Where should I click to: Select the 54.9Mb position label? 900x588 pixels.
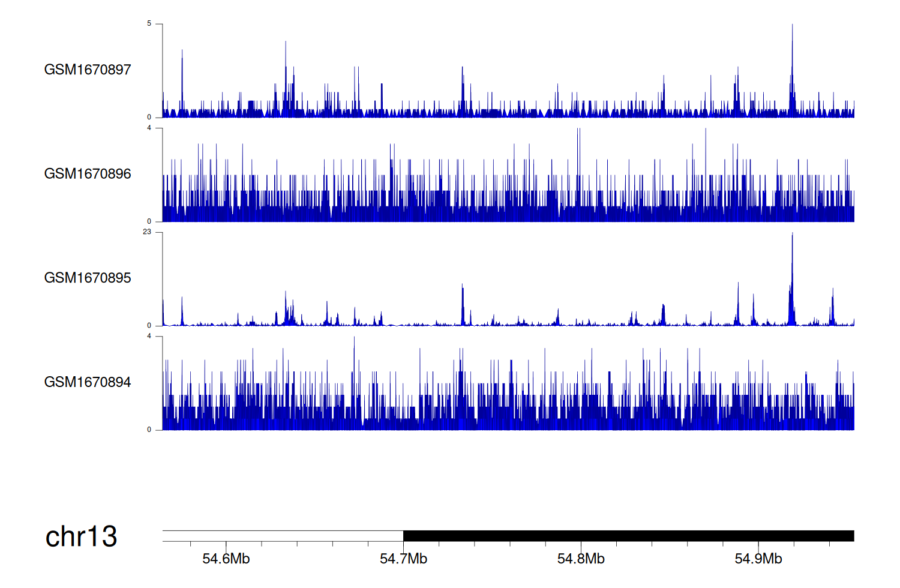tap(758, 559)
